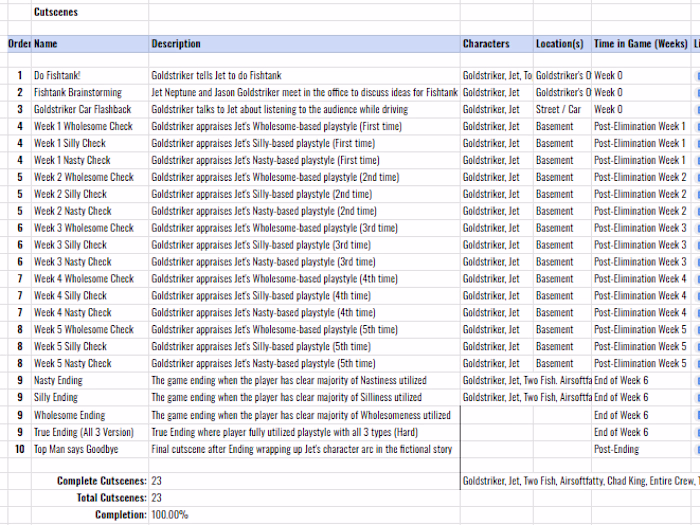The height and width of the screenshot is (525, 700).
Task: Click the Week 3 Silly Check cell
Action: pos(70,245)
